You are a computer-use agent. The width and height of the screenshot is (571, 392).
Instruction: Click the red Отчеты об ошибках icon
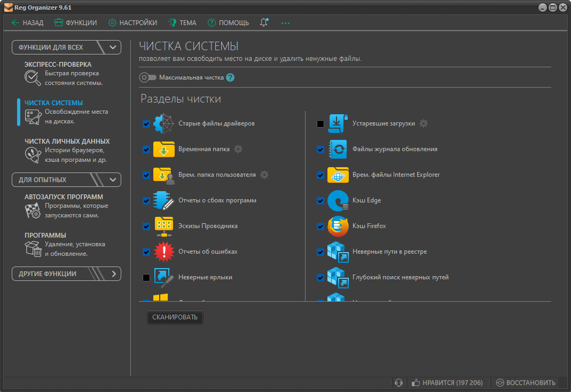tap(164, 252)
